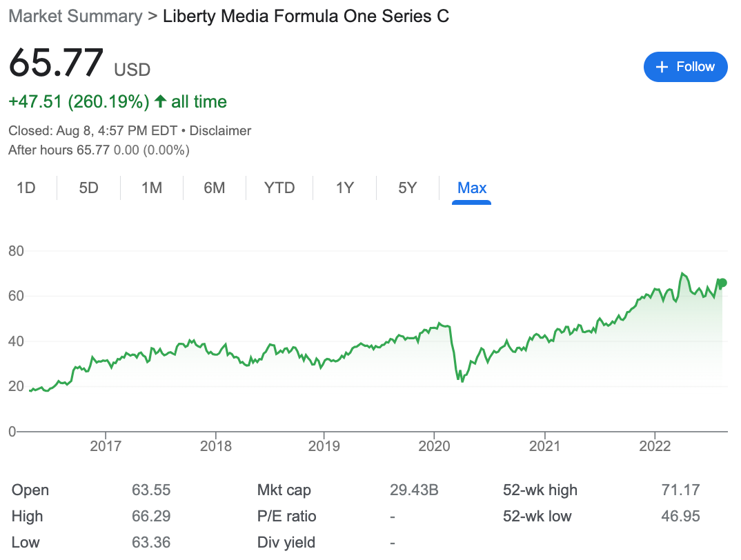The width and height of the screenshot is (741, 560).
Task: Click the P/E ratio label
Action: [x=286, y=516]
